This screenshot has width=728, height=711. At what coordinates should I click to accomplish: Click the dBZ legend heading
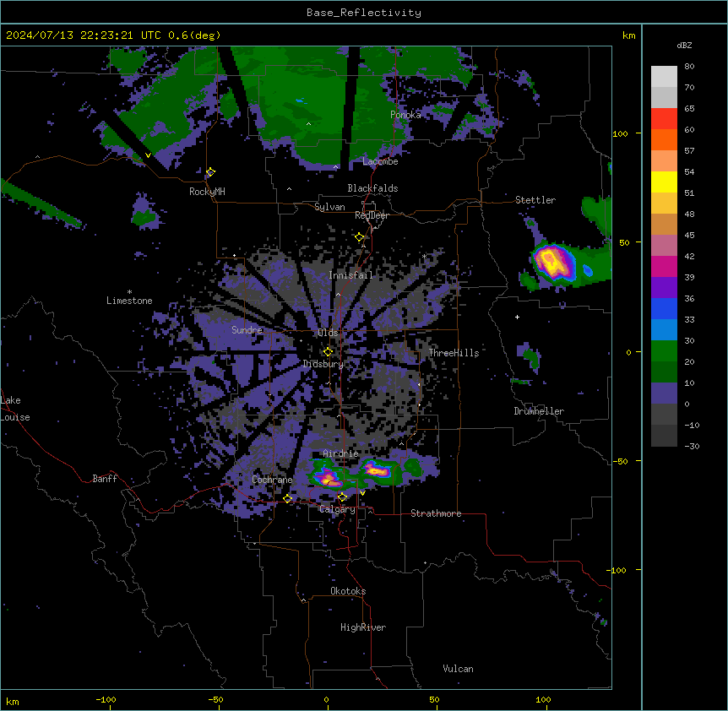684,46
